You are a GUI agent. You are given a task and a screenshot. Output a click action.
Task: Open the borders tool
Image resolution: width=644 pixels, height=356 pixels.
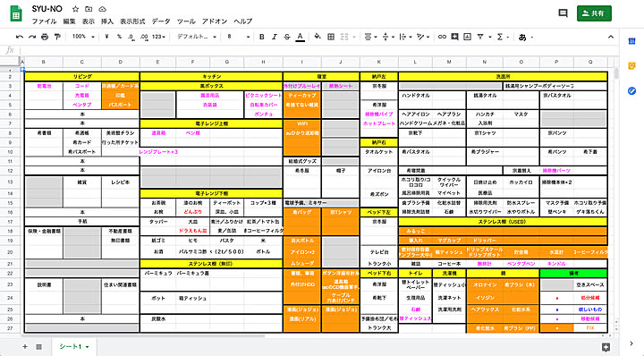pyautogui.click(x=331, y=37)
